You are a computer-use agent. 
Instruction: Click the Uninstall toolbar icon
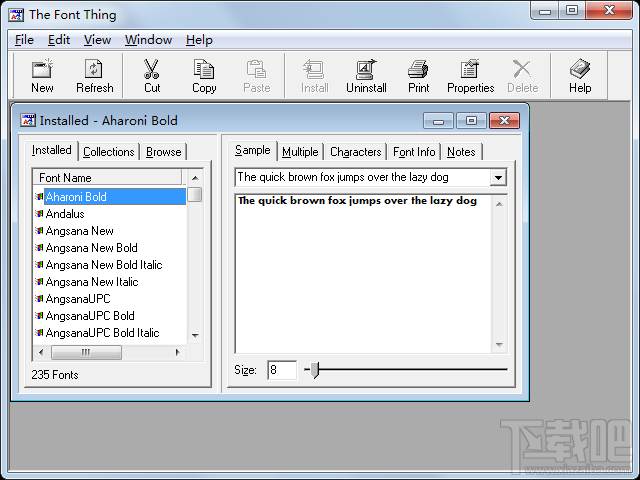click(x=366, y=69)
